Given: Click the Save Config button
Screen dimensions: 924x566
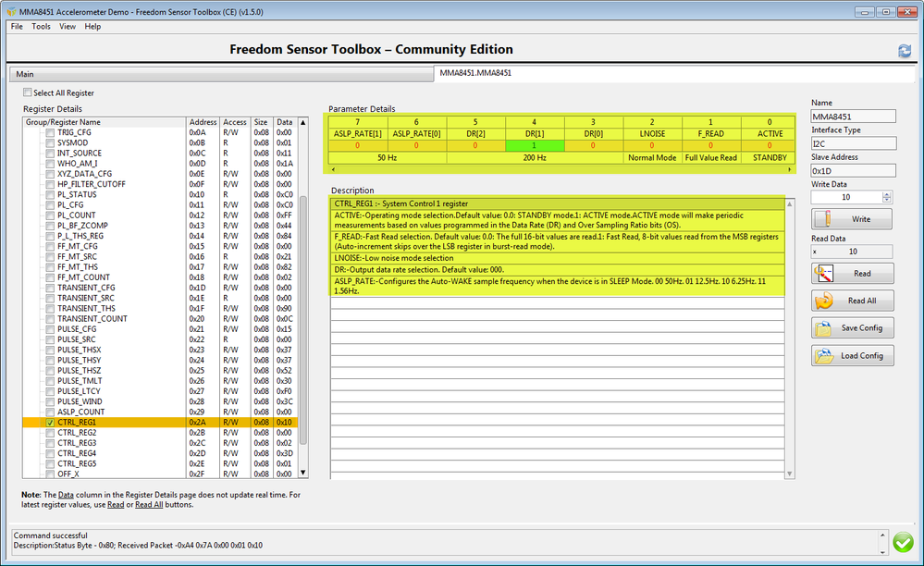Looking at the screenshot, I should tap(852, 328).
